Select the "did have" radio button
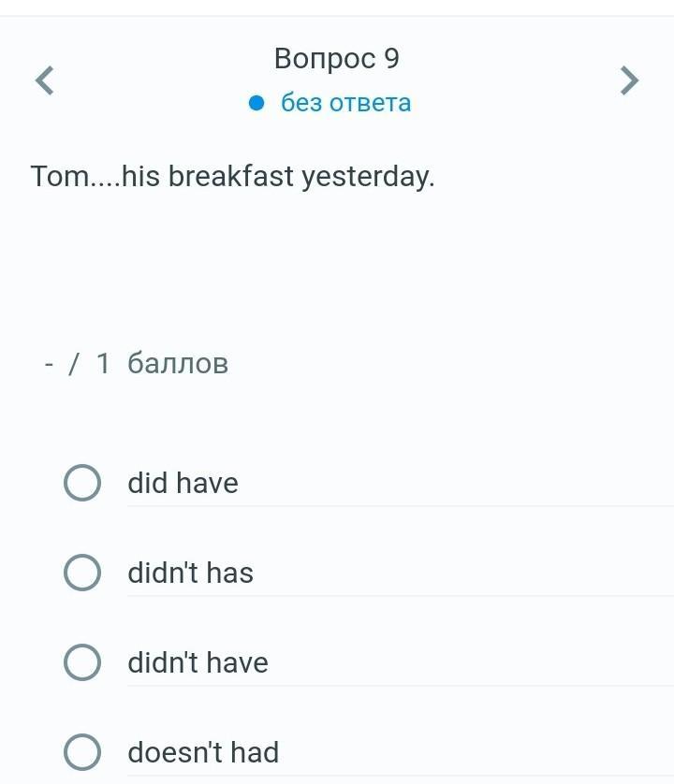Screen dimensions: 674x784 click(x=82, y=483)
